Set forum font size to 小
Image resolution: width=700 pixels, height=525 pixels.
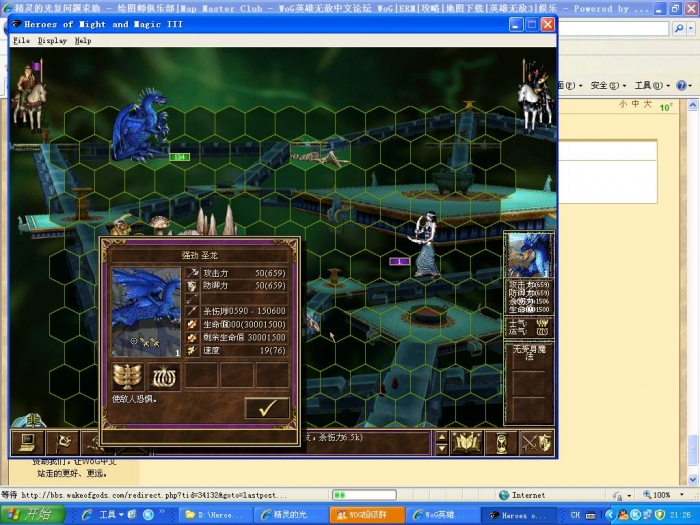click(x=623, y=104)
